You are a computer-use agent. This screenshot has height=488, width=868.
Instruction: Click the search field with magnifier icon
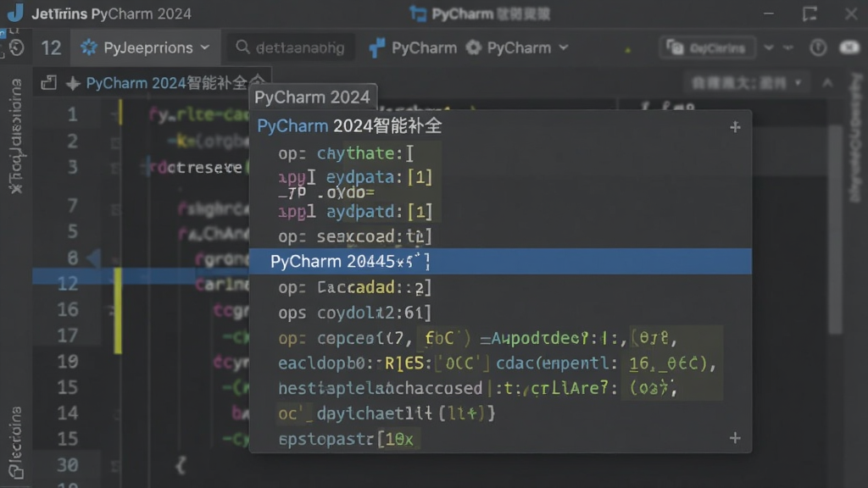coord(290,48)
